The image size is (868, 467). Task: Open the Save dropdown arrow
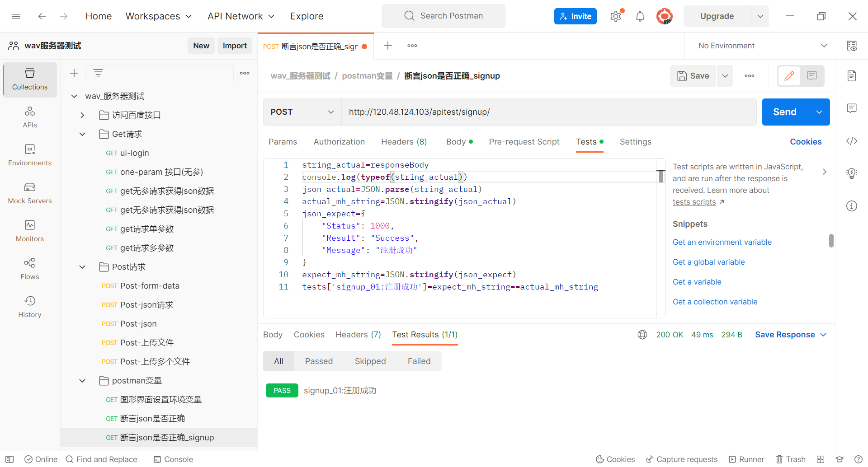point(725,76)
